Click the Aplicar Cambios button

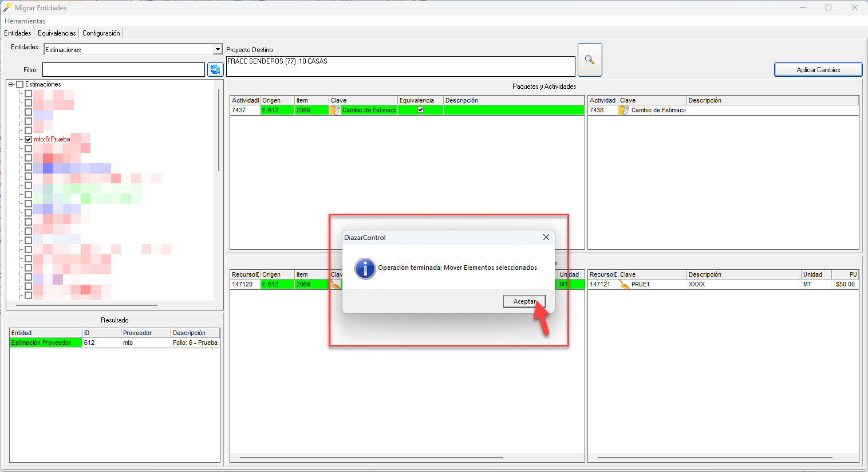(x=818, y=69)
